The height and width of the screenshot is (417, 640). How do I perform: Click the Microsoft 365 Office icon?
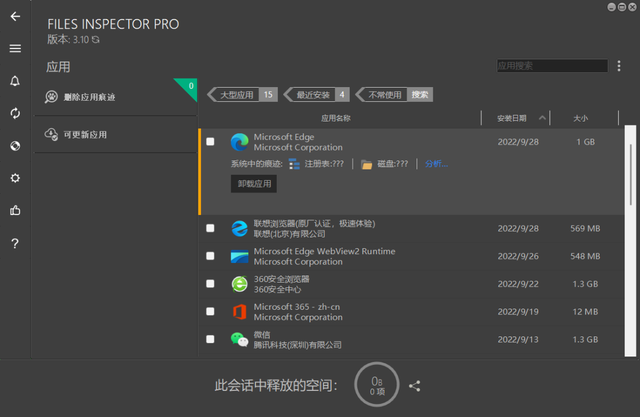tap(239, 312)
